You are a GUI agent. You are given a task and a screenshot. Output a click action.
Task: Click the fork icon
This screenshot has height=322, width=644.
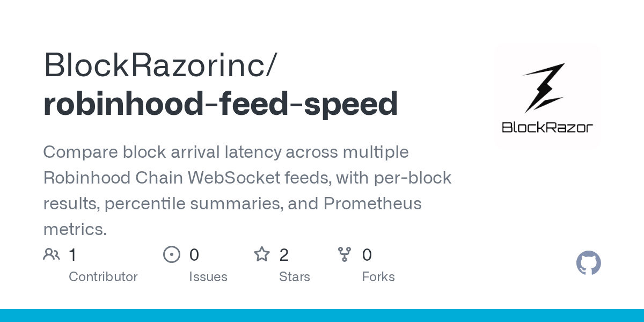tap(345, 254)
